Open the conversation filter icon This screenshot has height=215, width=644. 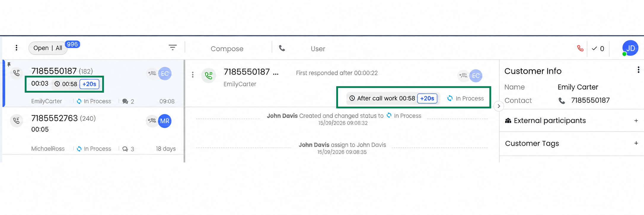pos(173,48)
